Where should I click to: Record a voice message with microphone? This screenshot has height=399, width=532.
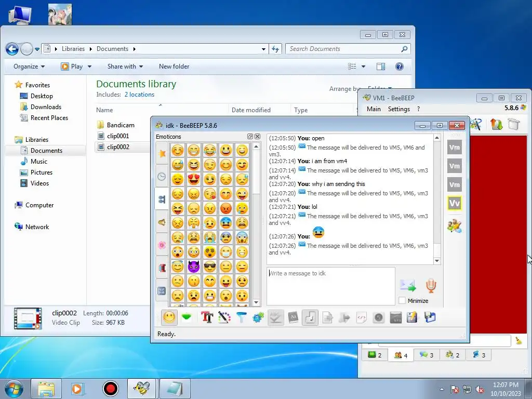431,286
